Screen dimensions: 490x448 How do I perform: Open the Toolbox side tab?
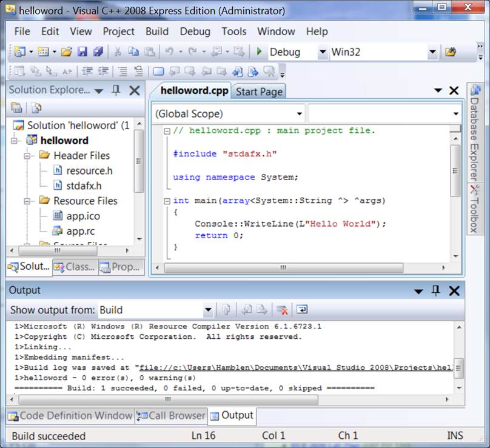pos(474,209)
